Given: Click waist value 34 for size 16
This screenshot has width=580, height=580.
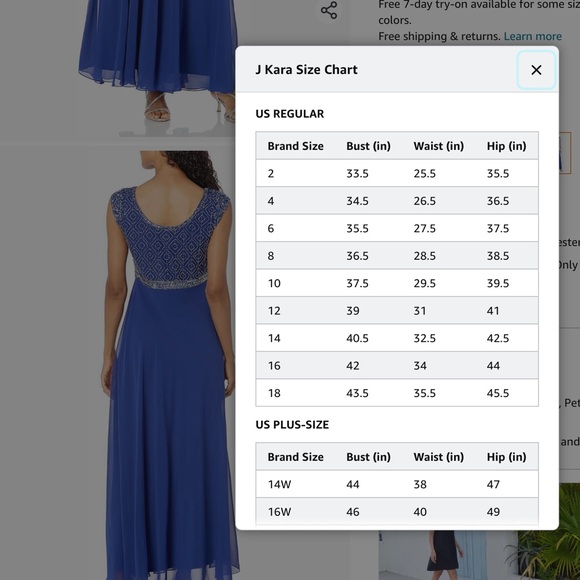Looking at the screenshot, I should (x=420, y=365).
